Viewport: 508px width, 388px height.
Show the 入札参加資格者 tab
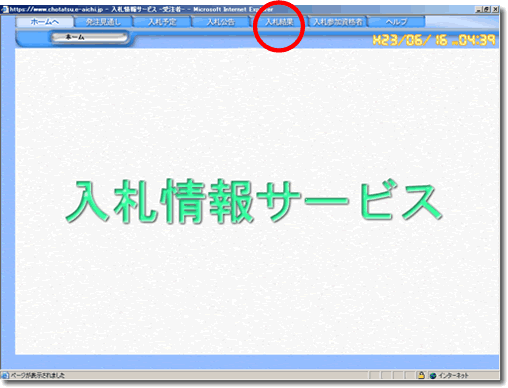(337, 22)
